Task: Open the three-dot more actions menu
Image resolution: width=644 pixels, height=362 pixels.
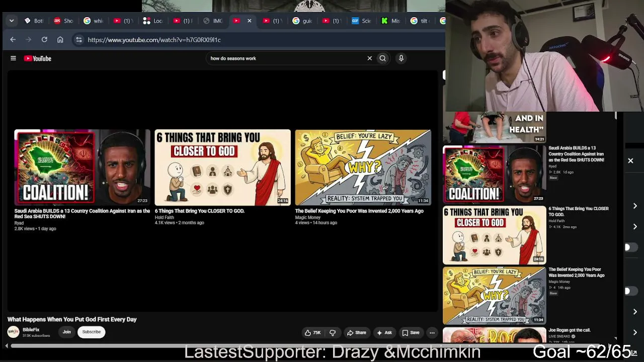Action: pos(432,332)
